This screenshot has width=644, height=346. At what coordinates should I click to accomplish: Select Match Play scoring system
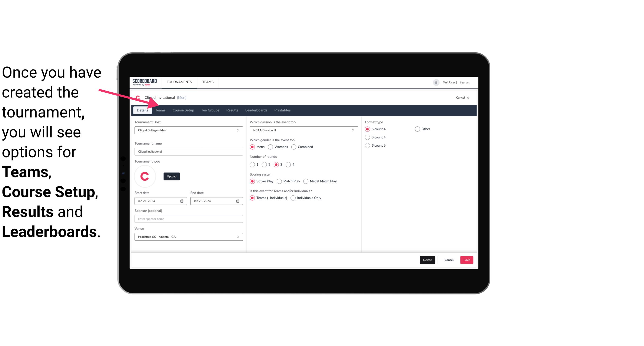(x=279, y=181)
